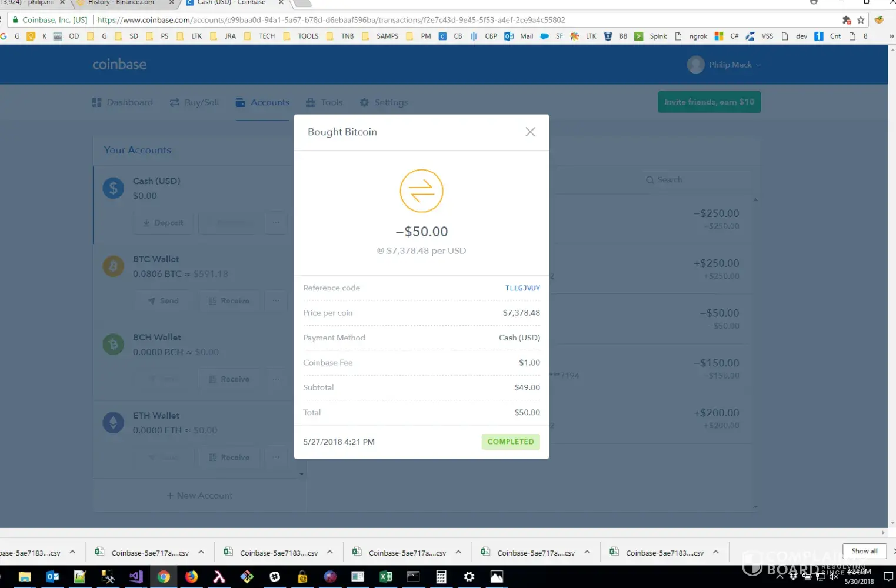Bookmark this page with the star icon

861,20
